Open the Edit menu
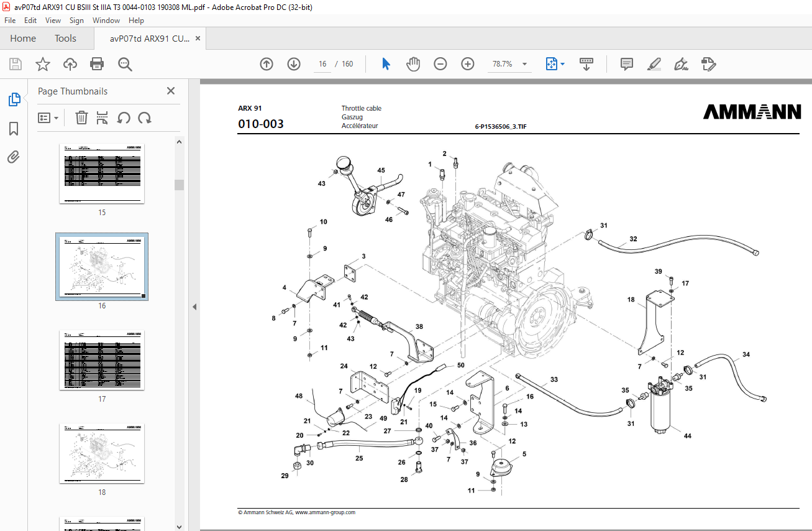Image resolution: width=812 pixels, height=531 pixels. tap(30, 21)
